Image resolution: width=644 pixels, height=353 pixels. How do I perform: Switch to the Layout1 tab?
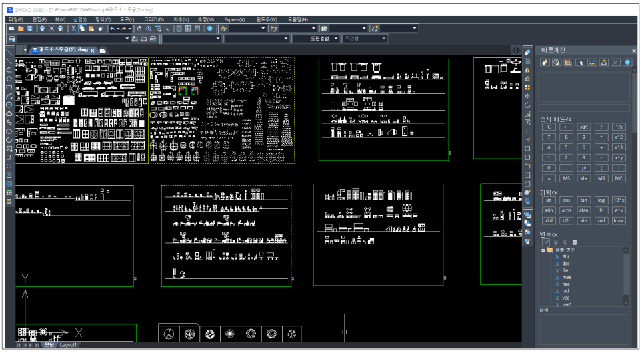68,345
